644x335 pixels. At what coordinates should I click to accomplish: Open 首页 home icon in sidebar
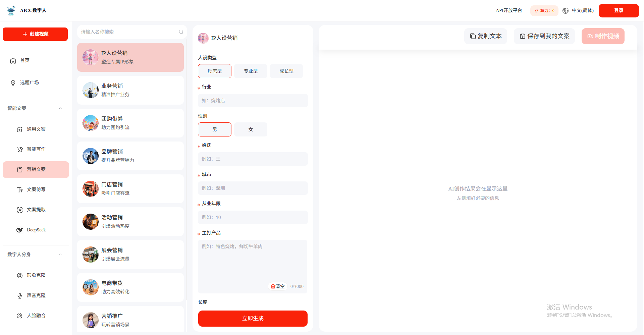pyautogui.click(x=13, y=61)
